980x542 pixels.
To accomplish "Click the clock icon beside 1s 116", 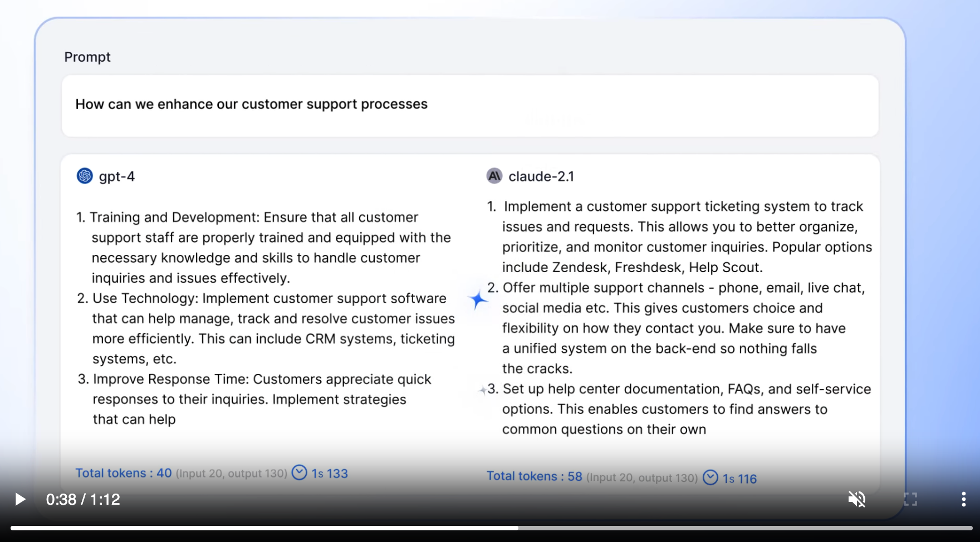I will click(710, 477).
